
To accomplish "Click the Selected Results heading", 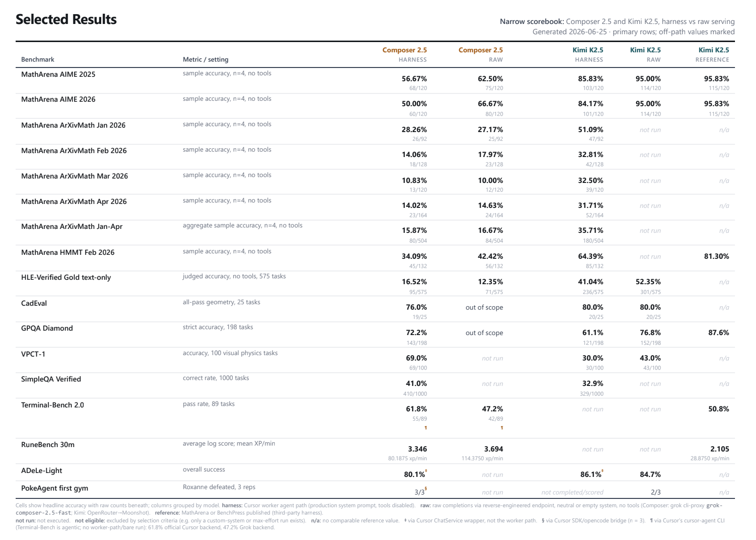I will click(66, 20).
